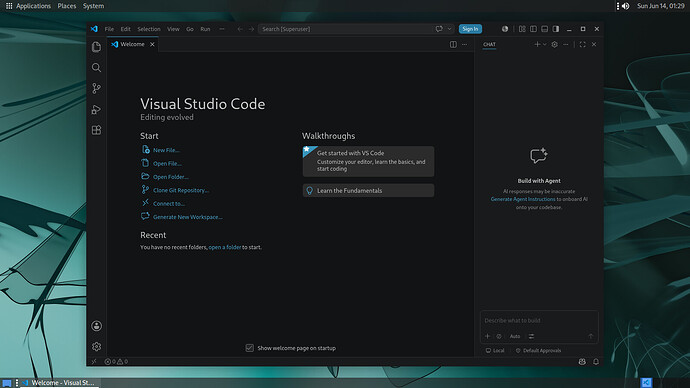Image resolution: width=690 pixels, height=388 pixels.
Task: Click Clone Git Repository... link
Action: tap(181, 190)
